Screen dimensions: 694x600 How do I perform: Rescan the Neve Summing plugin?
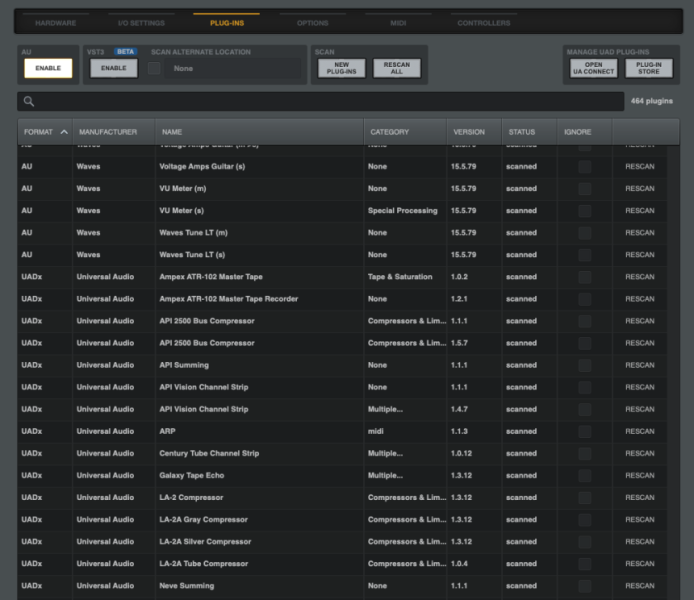point(640,586)
